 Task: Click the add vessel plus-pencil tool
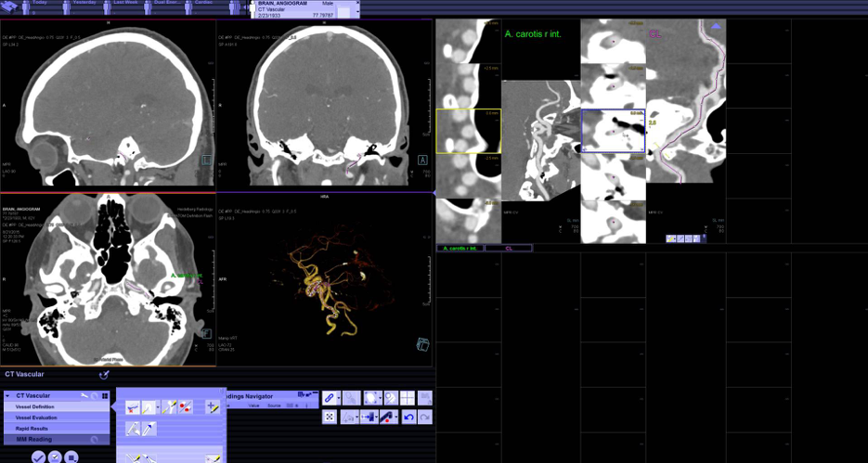(213, 407)
